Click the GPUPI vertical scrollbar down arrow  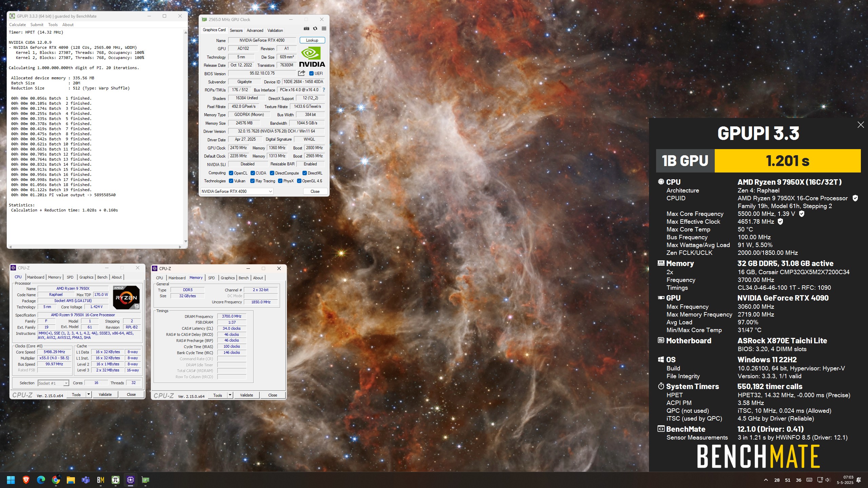(185, 241)
